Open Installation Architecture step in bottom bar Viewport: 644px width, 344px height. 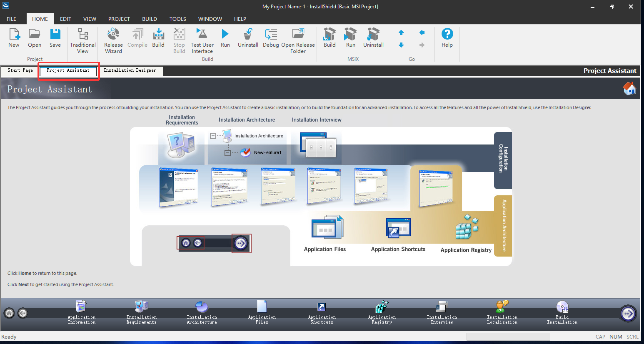[x=202, y=312]
